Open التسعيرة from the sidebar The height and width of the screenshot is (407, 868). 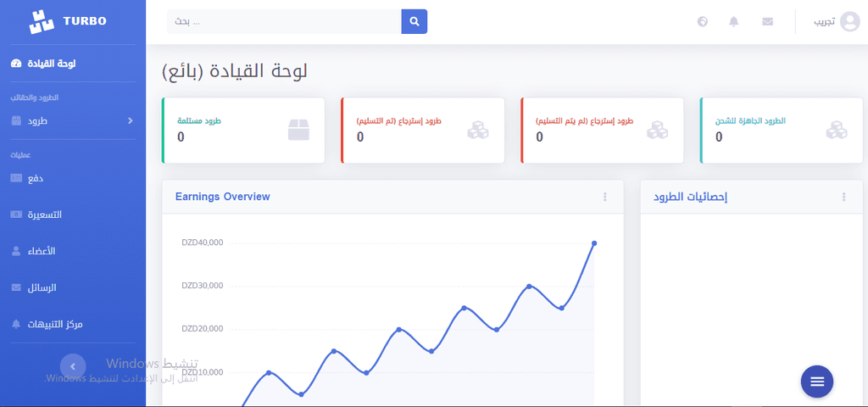(x=36, y=215)
